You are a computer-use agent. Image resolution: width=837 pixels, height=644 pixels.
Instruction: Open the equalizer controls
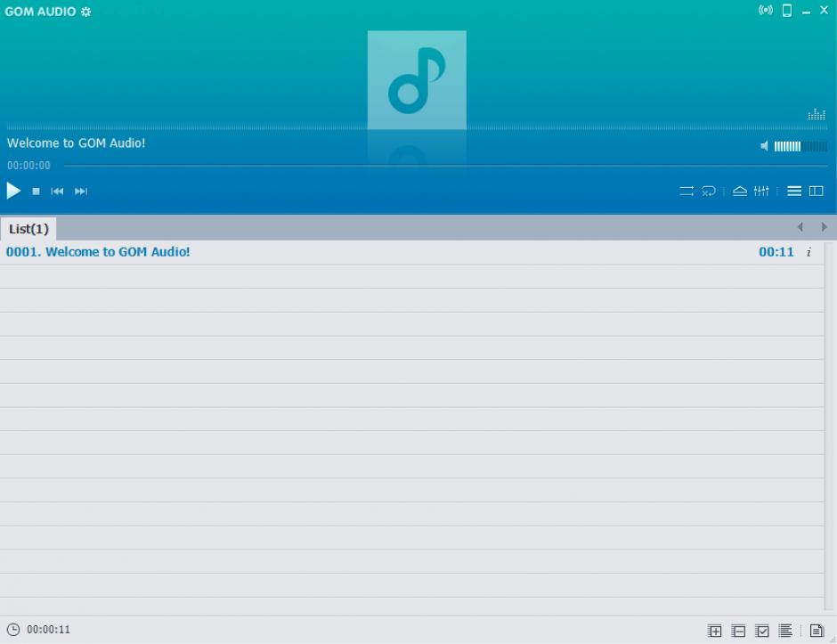point(761,191)
